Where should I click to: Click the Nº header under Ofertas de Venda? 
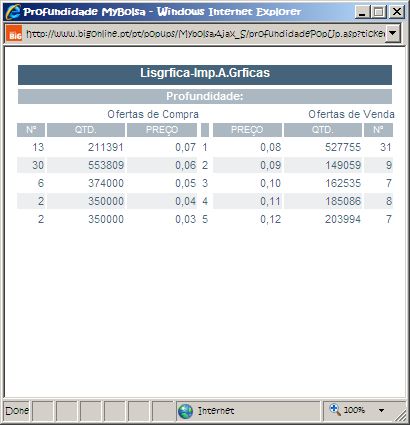[378, 130]
